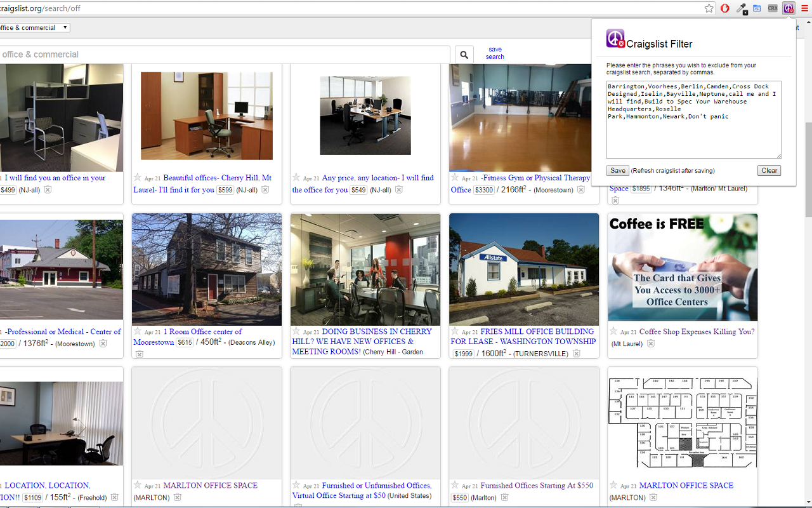This screenshot has height=508, width=812.
Task: Hide the 1376ft Moorestown Professional or Medical posting
Action: [x=103, y=344]
